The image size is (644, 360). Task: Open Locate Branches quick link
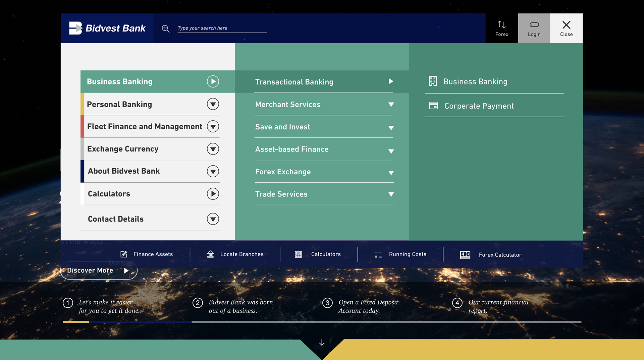pos(242,254)
